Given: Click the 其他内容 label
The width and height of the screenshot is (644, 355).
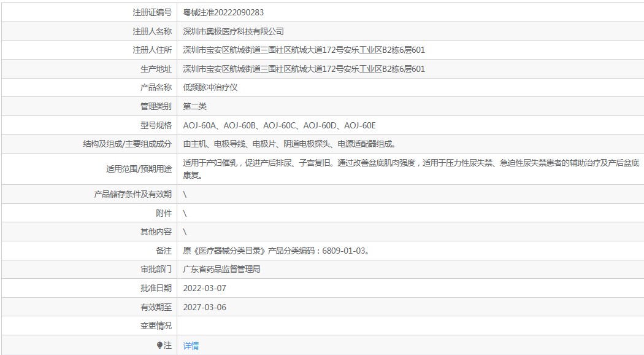Looking at the screenshot, I should [156, 232].
